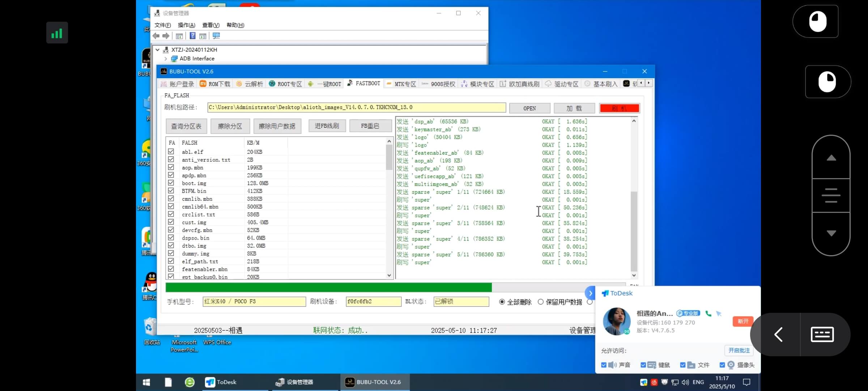Screen dimensions: 868x391
Task: Uncheck the boot.img partition checkbox
Action: (171, 183)
